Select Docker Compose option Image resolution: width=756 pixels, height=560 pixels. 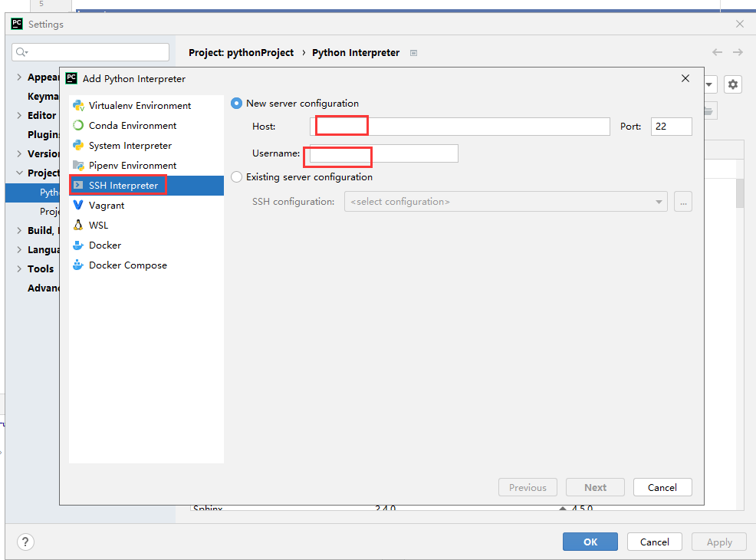pyautogui.click(x=146, y=265)
